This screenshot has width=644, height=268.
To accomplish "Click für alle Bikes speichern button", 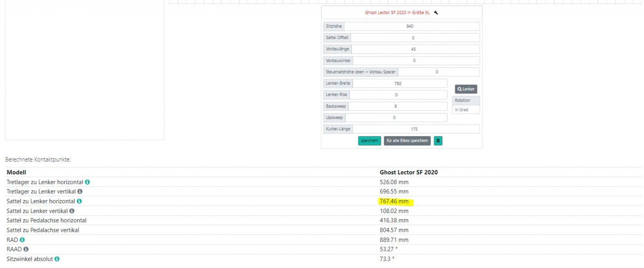I will click(x=407, y=141).
